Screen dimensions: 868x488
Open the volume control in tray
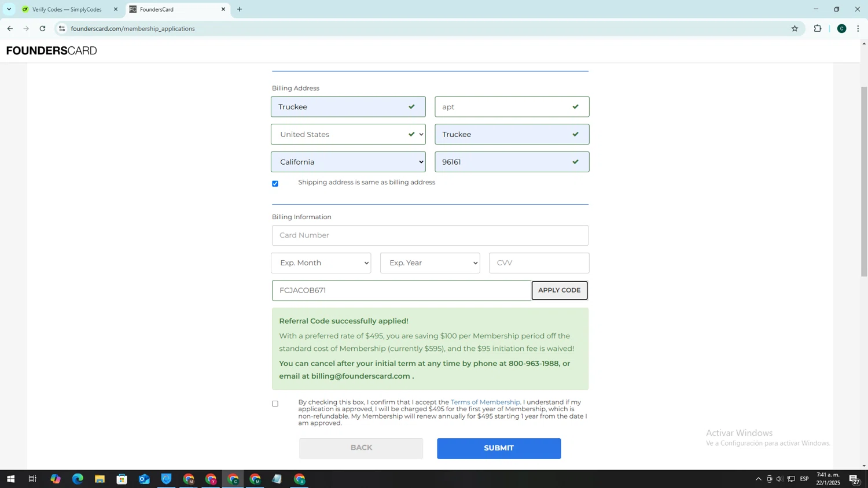780,479
